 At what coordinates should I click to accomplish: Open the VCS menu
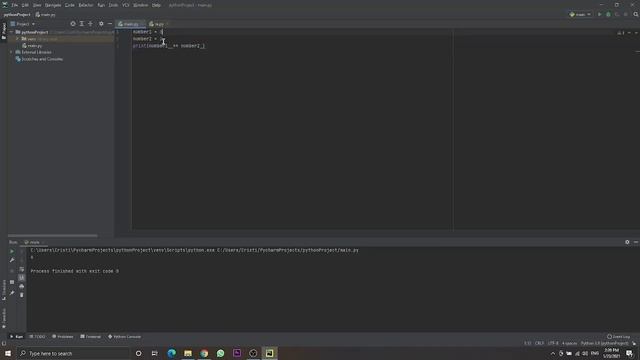click(x=125, y=5)
